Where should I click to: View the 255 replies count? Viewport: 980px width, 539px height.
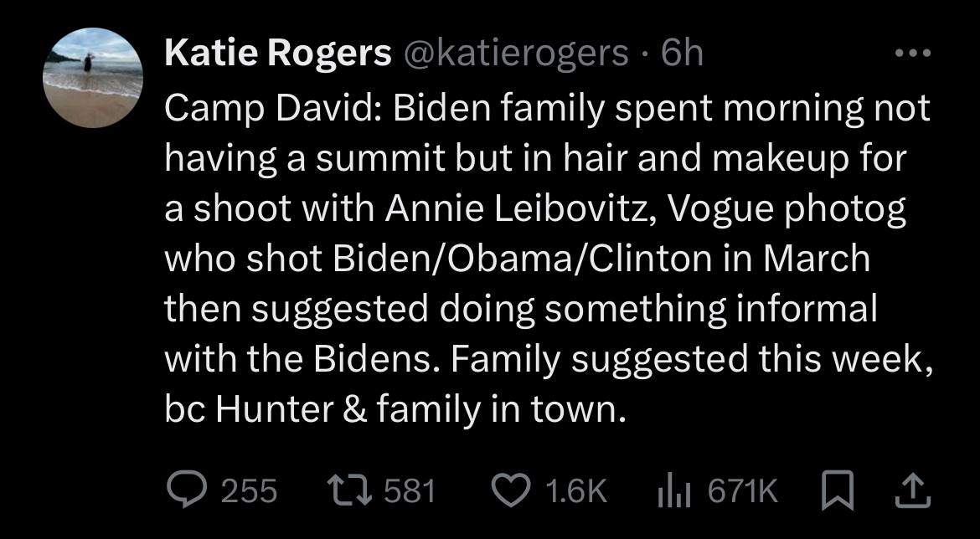(x=248, y=491)
